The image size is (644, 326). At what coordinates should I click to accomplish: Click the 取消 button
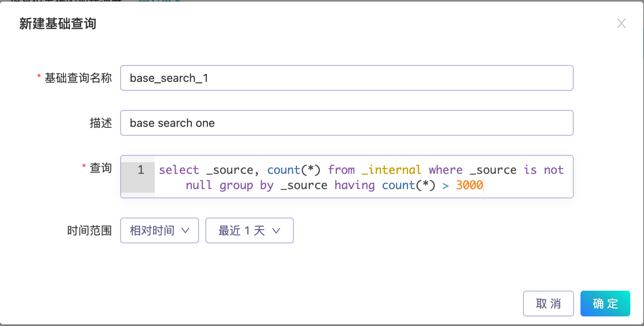point(548,304)
